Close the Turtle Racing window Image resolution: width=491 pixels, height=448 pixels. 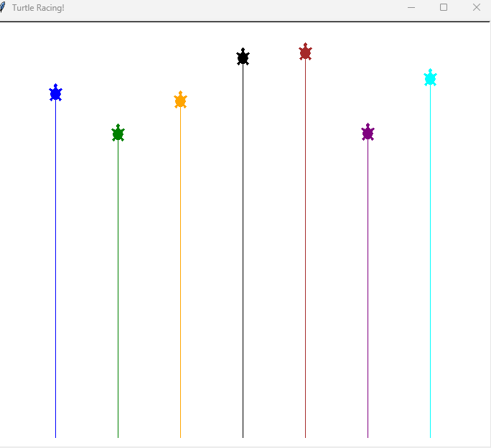pos(476,7)
